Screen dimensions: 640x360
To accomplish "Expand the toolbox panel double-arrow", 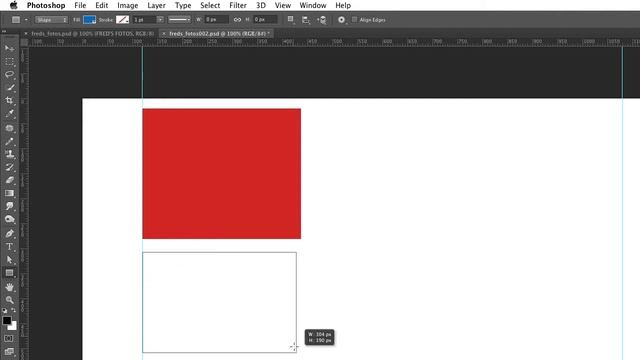I will click(4, 31).
